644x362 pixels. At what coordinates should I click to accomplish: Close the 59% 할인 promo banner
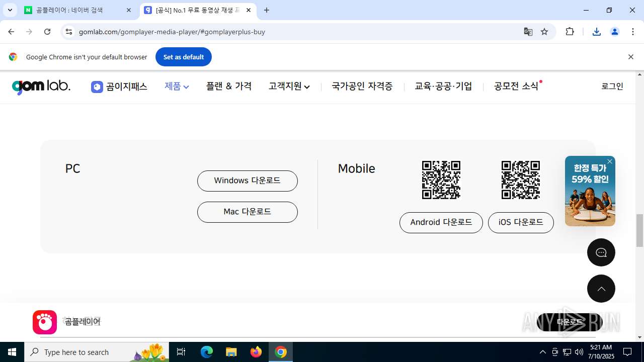click(x=610, y=161)
